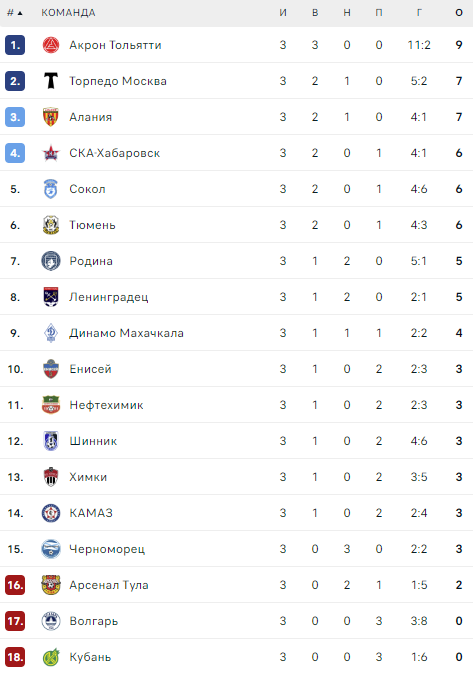
Task: Click the dark blue position badge 1
Action: (x=15, y=45)
